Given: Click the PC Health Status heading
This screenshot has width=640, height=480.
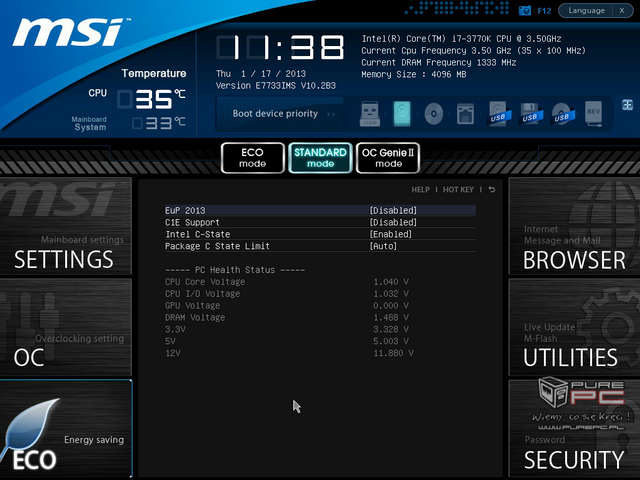Looking at the screenshot, I should (x=235, y=270).
